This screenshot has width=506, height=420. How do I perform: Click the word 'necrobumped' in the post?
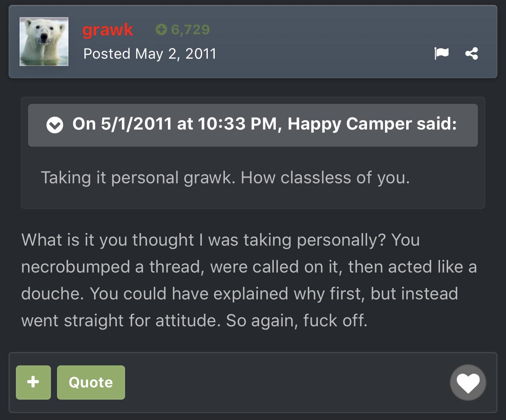pos(75,267)
